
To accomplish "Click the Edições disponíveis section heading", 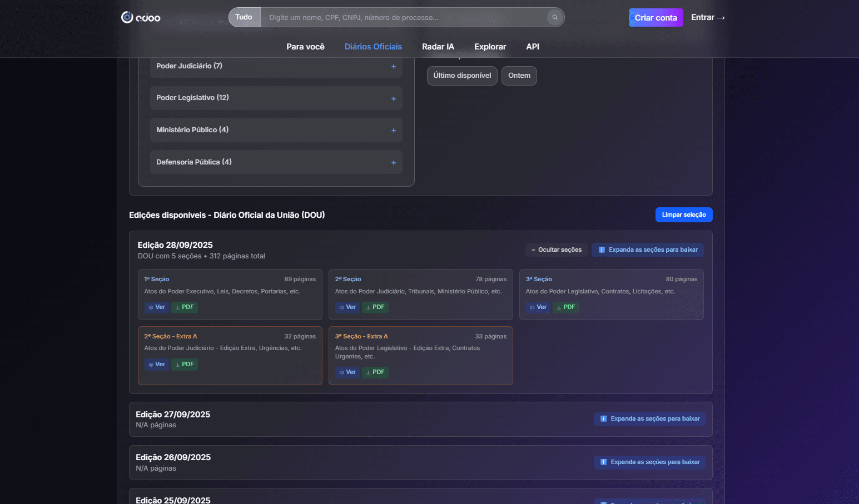I will point(227,215).
